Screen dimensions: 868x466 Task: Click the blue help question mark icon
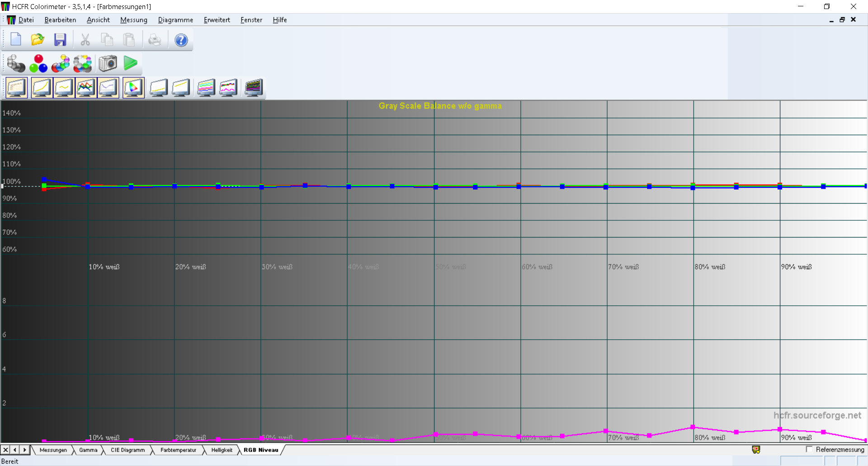pos(181,40)
